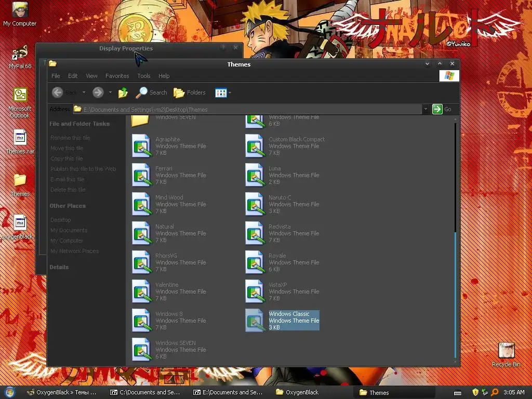Open My Computer desktop icon
Image resolution: width=532 pixels, height=399 pixels.
tap(20, 14)
